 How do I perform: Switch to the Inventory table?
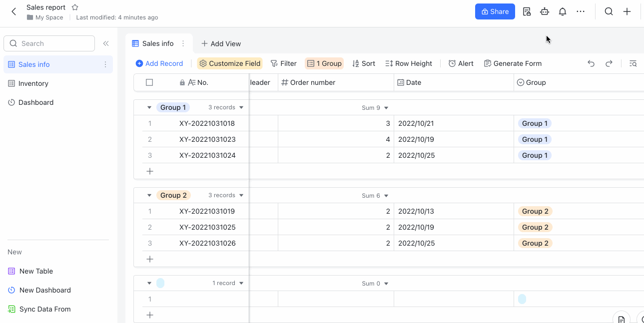(34, 83)
